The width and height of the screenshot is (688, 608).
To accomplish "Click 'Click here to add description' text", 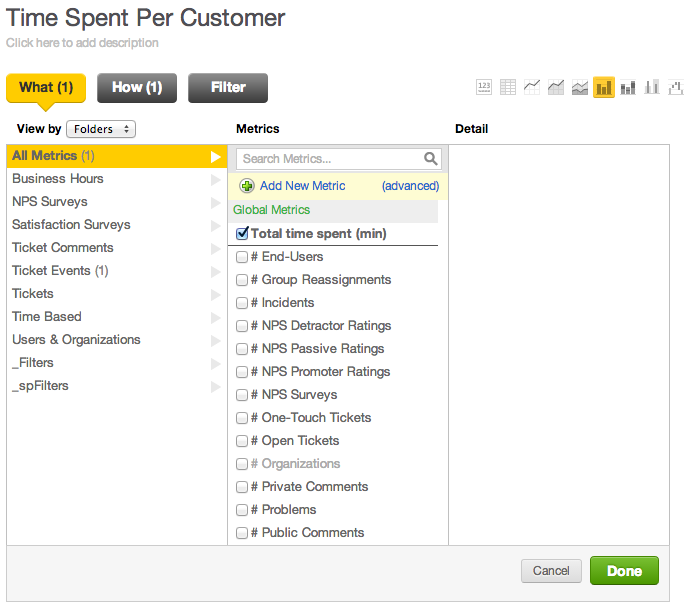I will (82, 43).
